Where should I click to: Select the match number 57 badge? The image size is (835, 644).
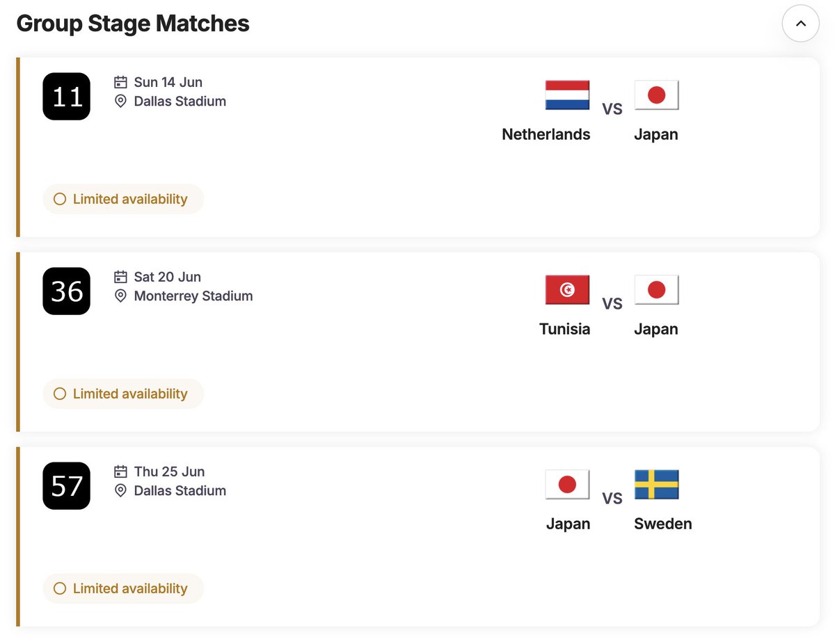tap(67, 486)
